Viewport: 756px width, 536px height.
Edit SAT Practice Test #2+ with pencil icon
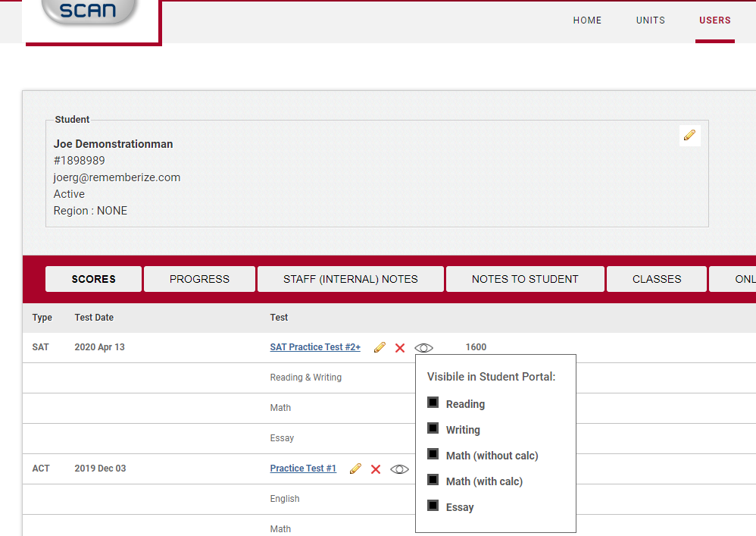click(380, 347)
